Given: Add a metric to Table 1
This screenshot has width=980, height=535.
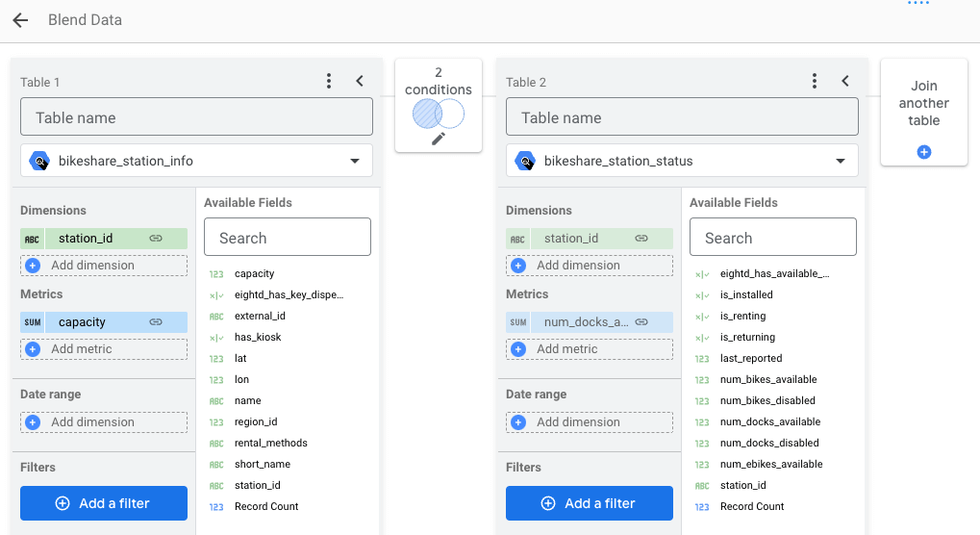Looking at the screenshot, I should coord(104,348).
